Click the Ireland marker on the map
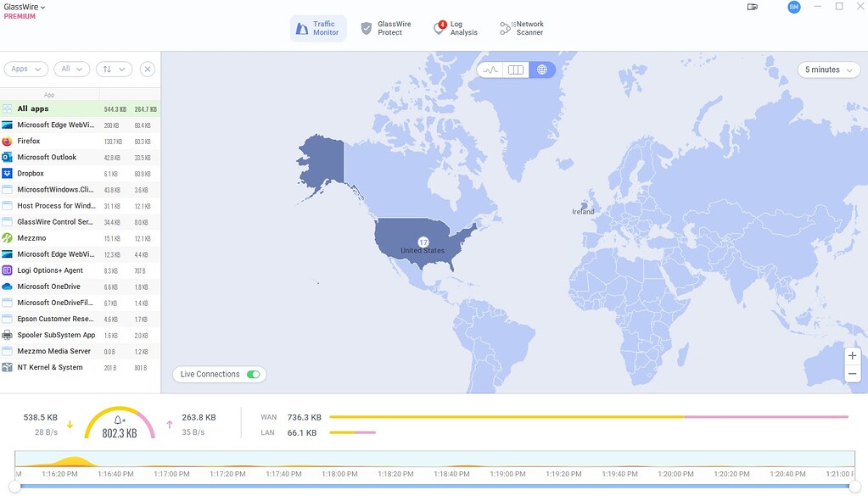This screenshot has height=501, width=868. (583, 206)
